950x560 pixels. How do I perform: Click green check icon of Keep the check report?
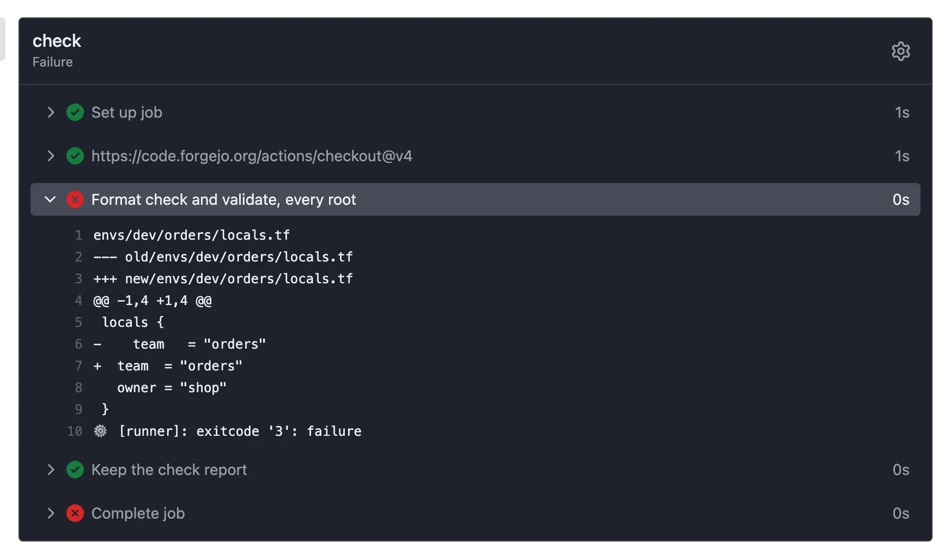pyautogui.click(x=75, y=470)
